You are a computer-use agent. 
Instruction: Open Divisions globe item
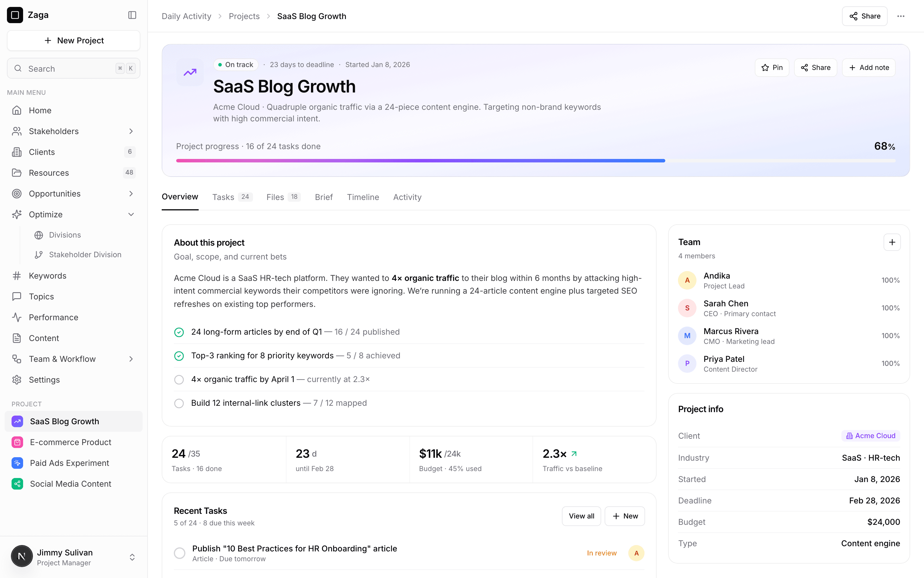click(84, 235)
